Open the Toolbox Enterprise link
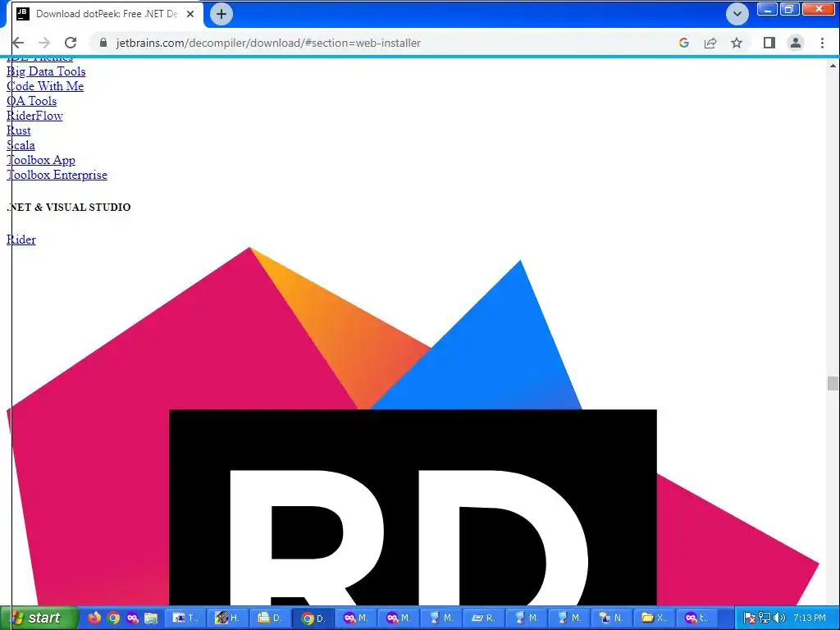 57,175
